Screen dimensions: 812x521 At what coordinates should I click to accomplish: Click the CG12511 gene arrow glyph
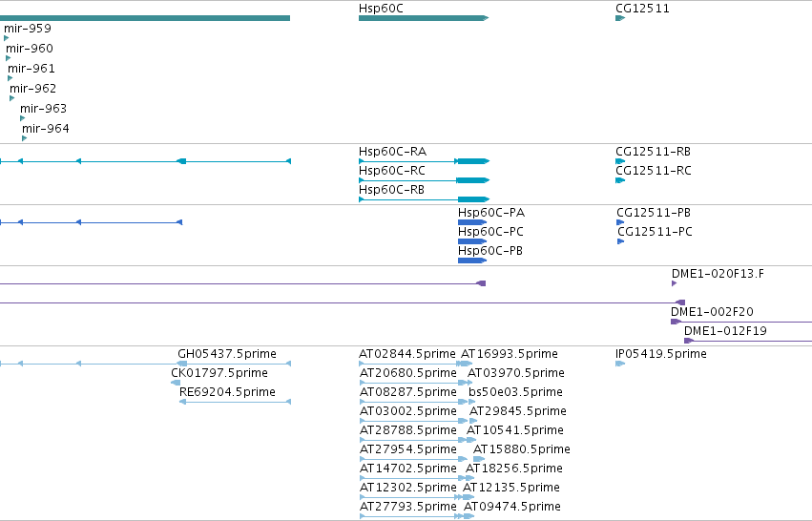[x=620, y=18]
